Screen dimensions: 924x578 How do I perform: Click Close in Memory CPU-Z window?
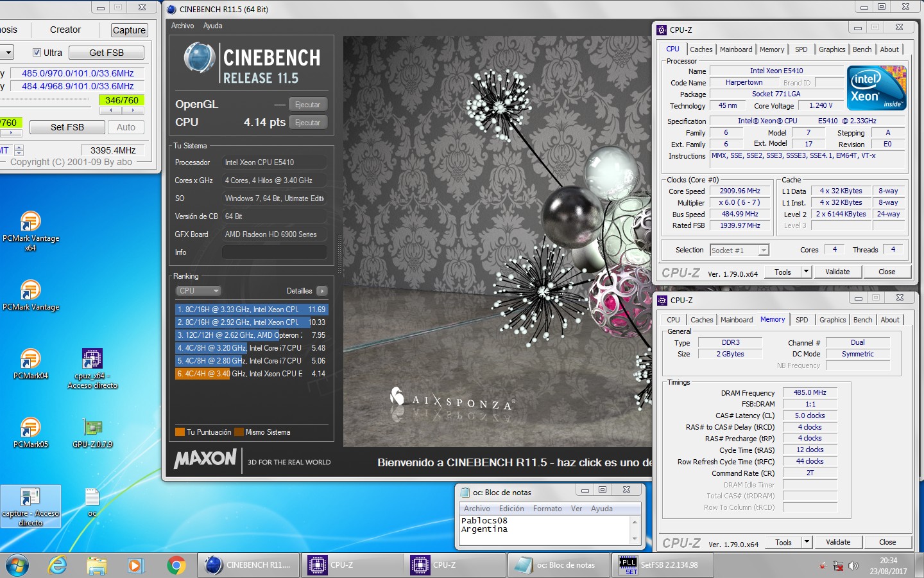887,542
